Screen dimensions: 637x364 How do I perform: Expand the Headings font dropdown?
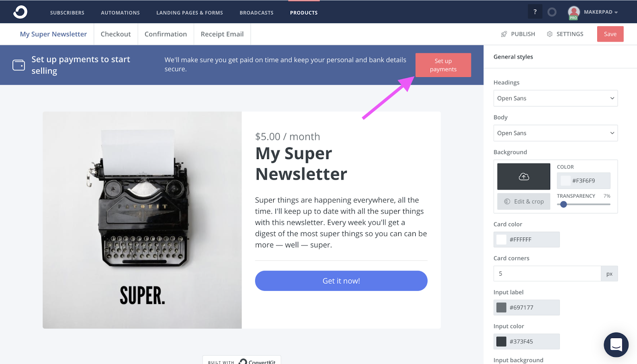click(555, 98)
